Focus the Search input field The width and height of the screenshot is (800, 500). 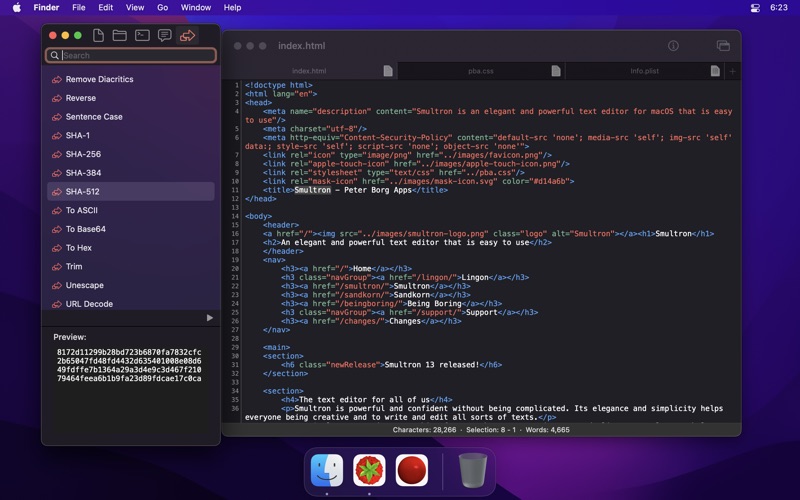tap(131, 55)
